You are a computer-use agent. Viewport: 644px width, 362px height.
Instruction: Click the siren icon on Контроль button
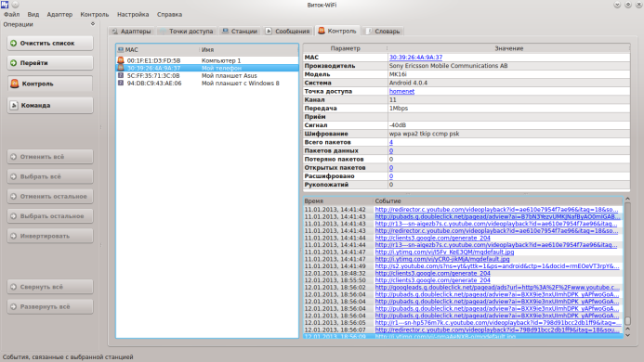tap(14, 84)
